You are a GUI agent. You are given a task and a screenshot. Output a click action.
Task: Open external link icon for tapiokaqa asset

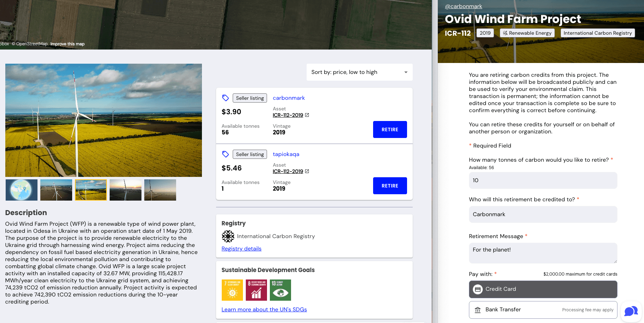coord(307,171)
